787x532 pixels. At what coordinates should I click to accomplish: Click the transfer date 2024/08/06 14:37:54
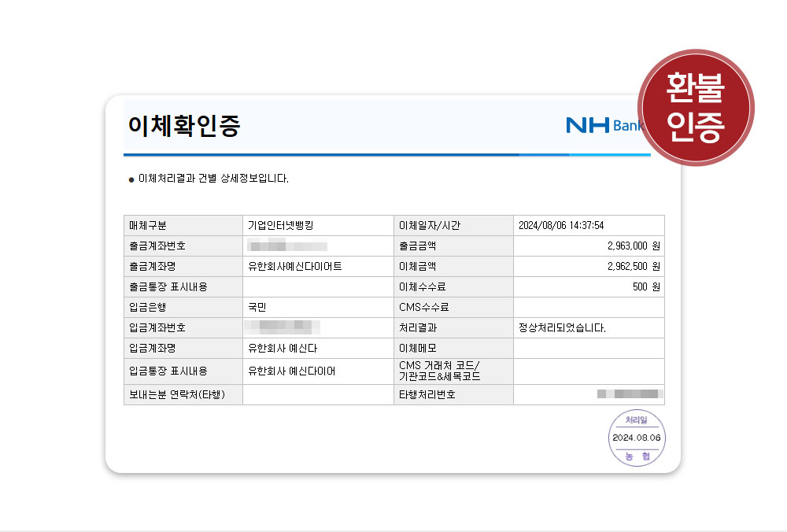click(561, 225)
